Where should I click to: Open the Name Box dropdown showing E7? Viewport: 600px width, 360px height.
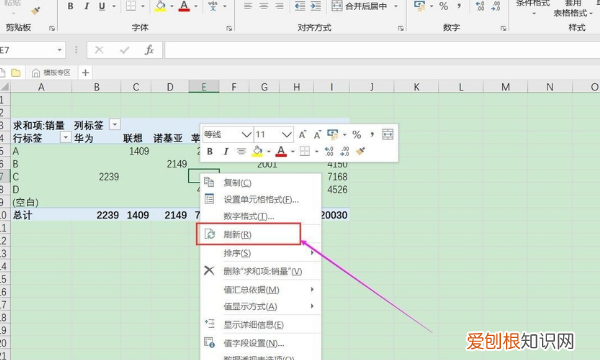click(x=59, y=50)
